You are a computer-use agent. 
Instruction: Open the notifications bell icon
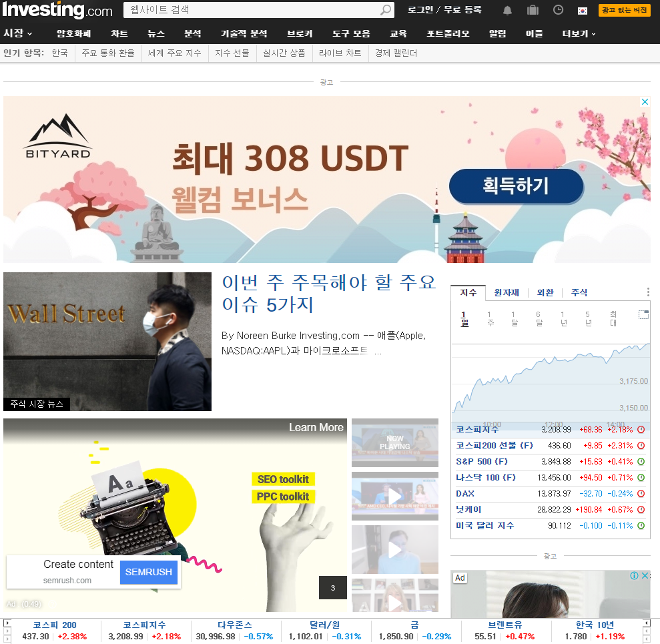click(x=508, y=11)
